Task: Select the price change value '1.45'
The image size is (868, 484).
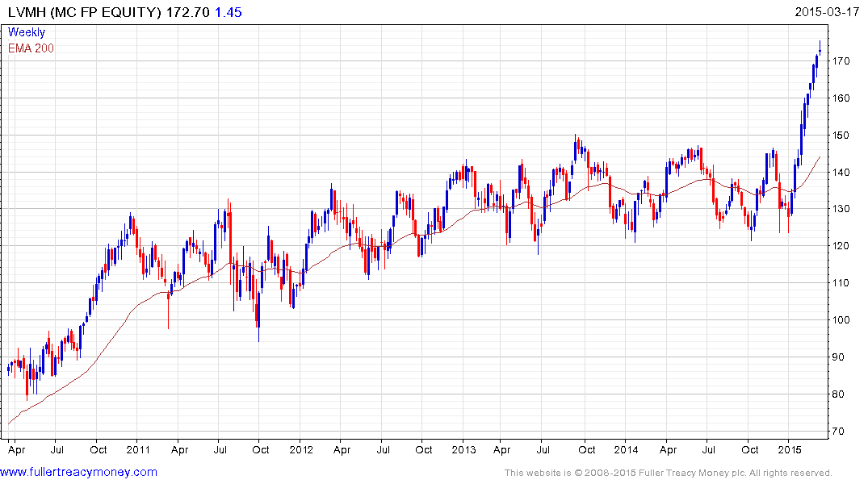Action: pyautogui.click(x=228, y=12)
